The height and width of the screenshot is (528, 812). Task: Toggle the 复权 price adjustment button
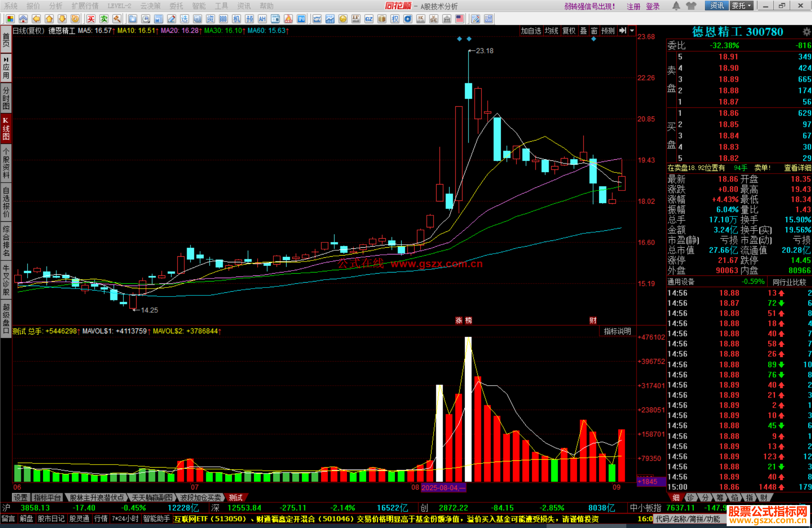click(569, 31)
